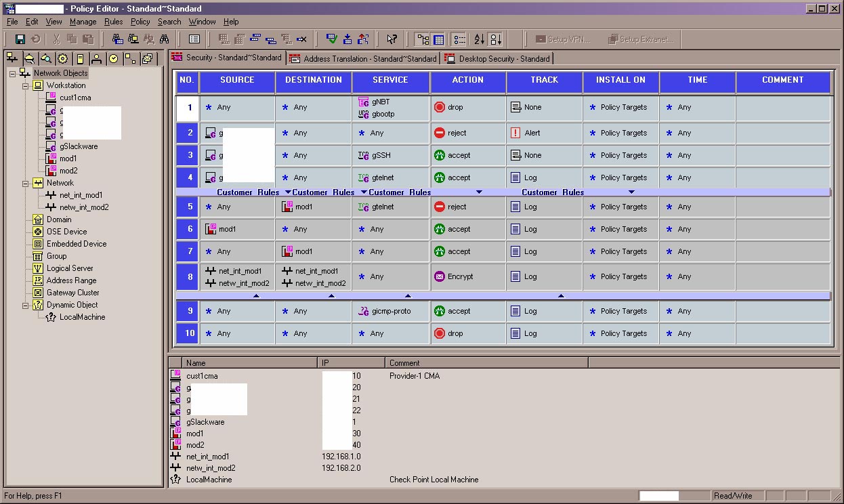Image resolution: width=844 pixels, height=504 pixels.
Task: Select netw_int_mod2 in the objects tree
Action: coord(84,207)
